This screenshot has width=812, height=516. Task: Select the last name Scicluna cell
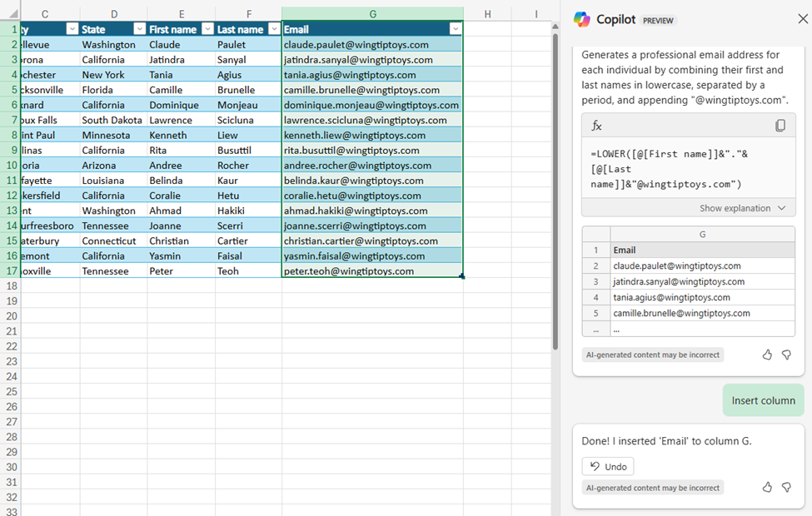click(248, 120)
